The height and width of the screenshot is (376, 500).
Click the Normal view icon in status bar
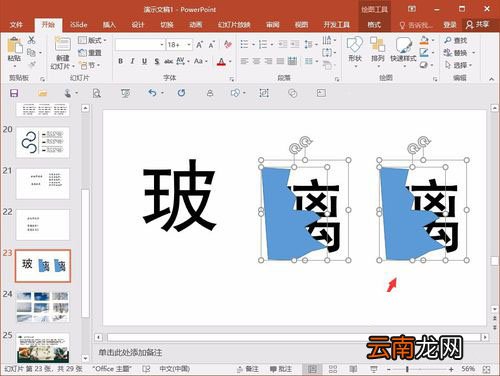(x=312, y=369)
